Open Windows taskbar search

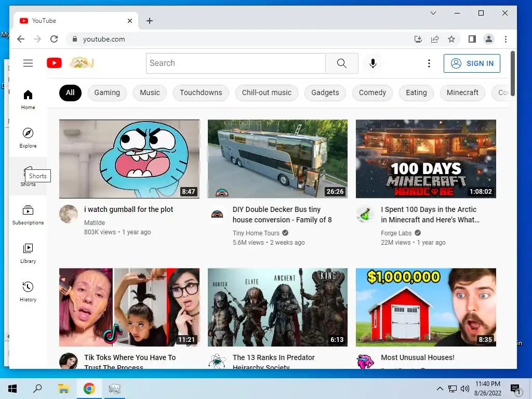(x=37, y=389)
